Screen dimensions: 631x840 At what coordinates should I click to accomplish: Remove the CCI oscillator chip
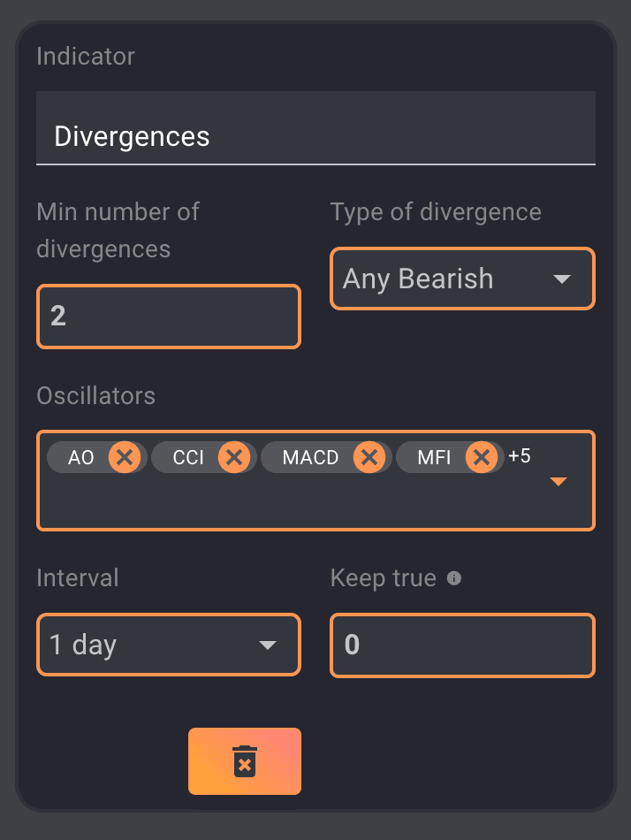pyautogui.click(x=234, y=457)
